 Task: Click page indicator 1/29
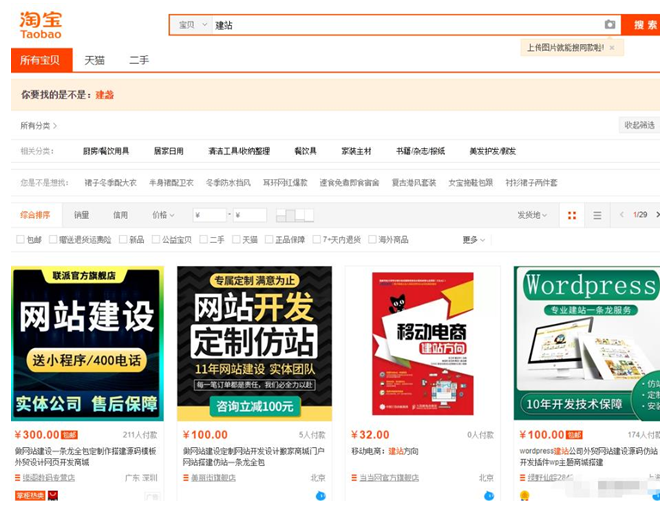(640, 215)
